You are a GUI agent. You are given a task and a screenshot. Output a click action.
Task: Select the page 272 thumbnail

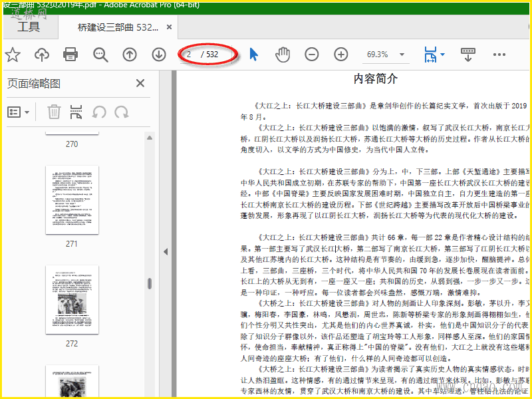click(x=72, y=300)
